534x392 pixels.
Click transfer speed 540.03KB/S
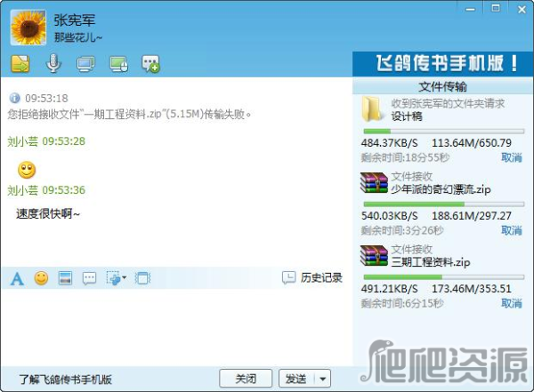[390, 216]
